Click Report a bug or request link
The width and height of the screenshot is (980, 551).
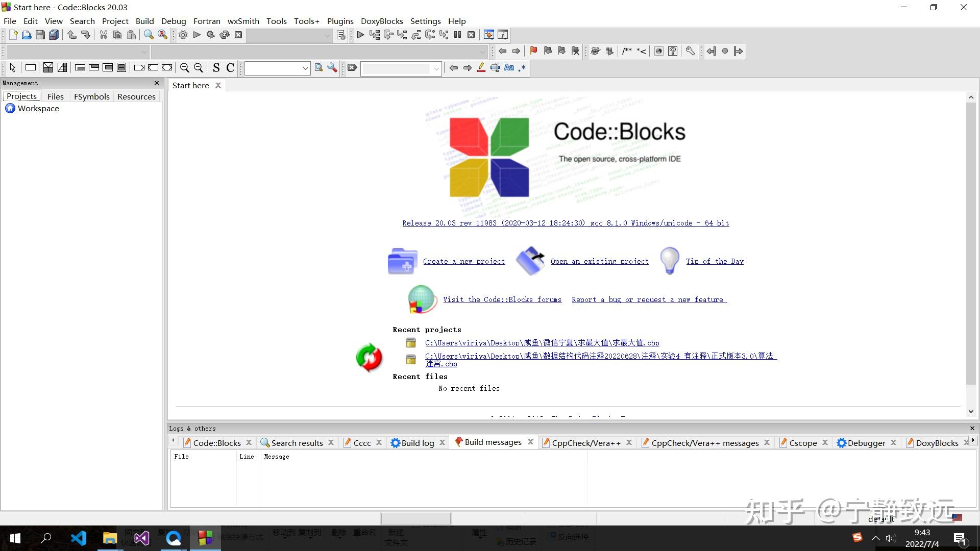(x=649, y=299)
